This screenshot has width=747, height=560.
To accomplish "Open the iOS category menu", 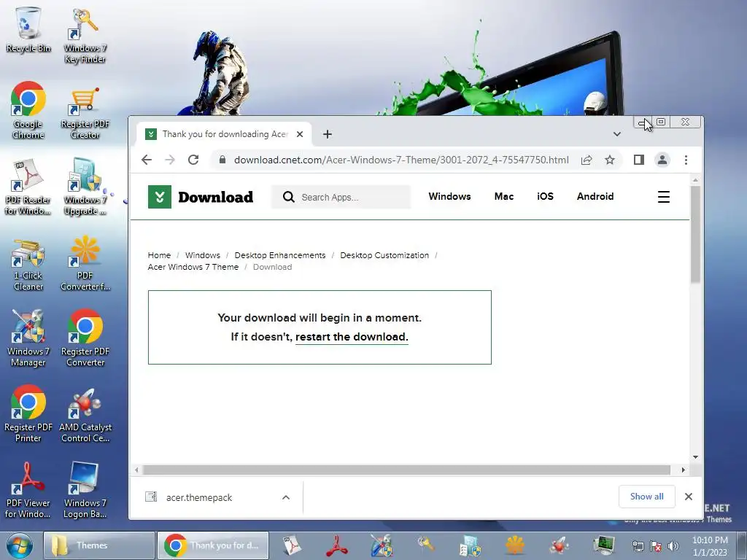I will point(545,196).
